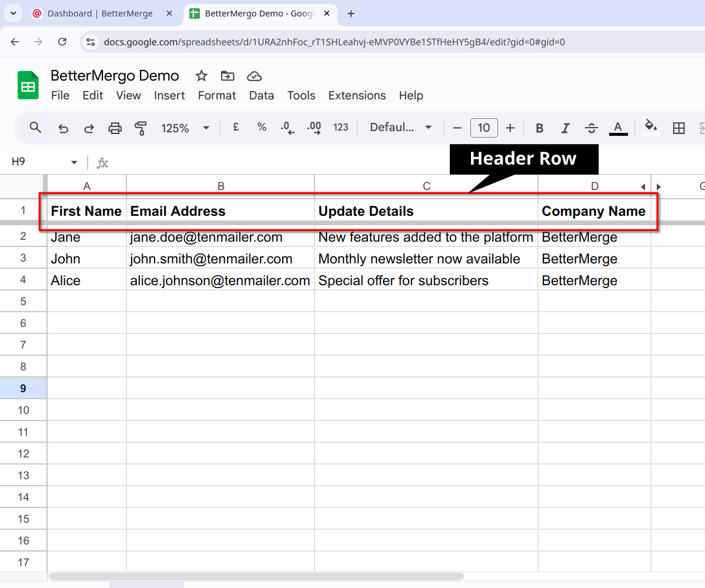The height and width of the screenshot is (588, 705).
Task: Select column D header
Action: click(594, 186)
